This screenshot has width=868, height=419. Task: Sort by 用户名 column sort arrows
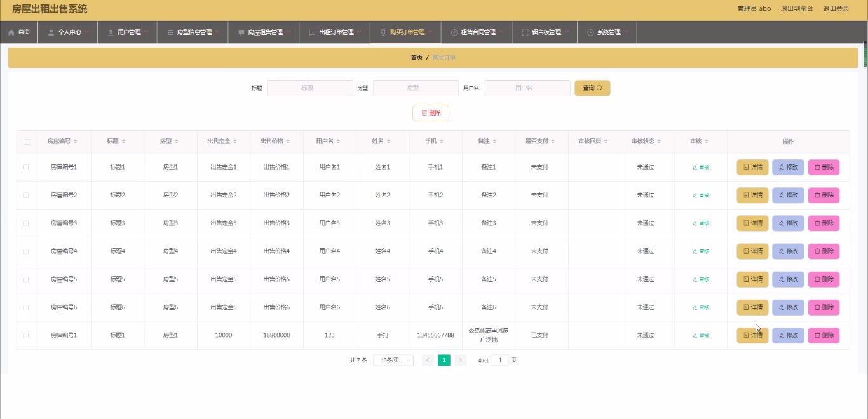pos(339,142)
